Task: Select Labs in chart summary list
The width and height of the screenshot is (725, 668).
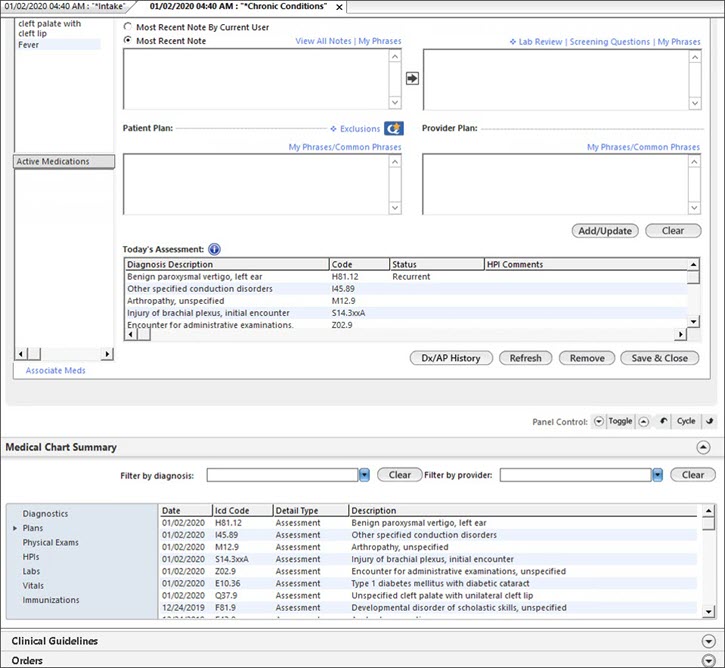Action: point(31,571)
